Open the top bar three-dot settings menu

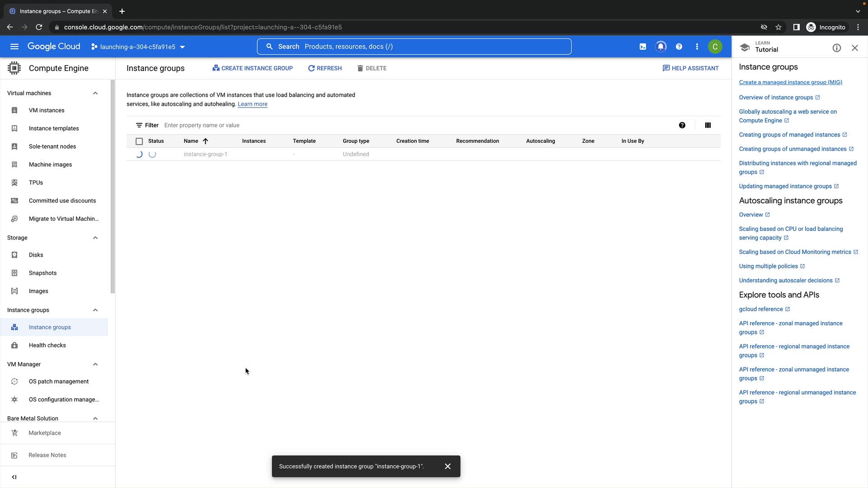coord(697,47)
